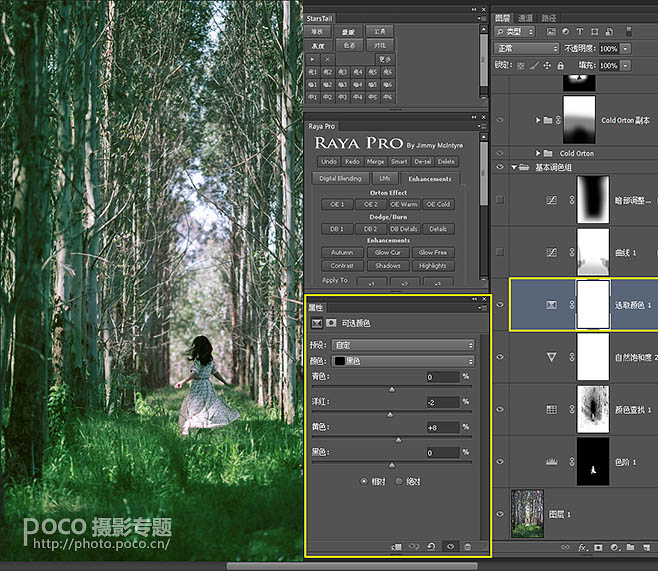The image size is (658, 571).
Task: Open the fill slider dropdown arrow
Action: tap(626, 65)
